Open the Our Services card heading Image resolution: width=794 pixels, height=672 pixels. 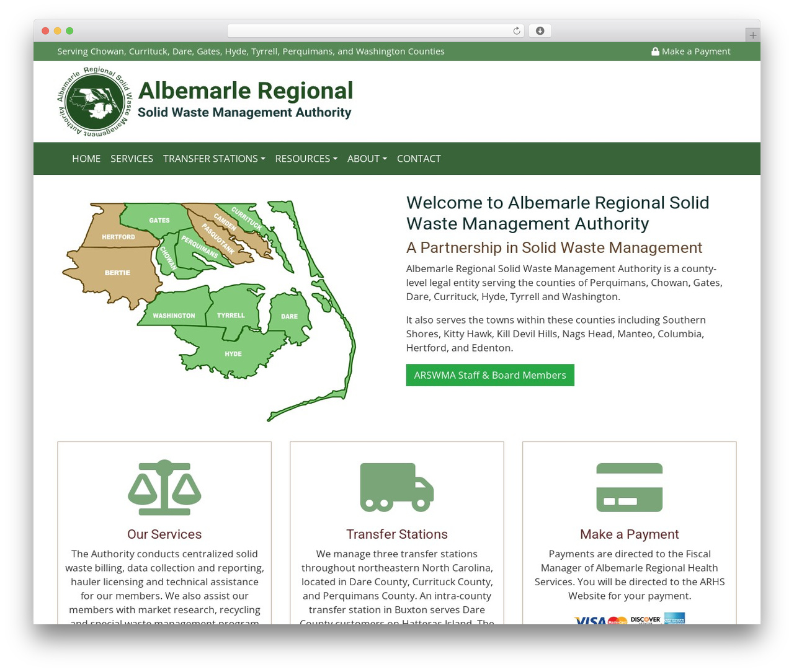(164, 534)
